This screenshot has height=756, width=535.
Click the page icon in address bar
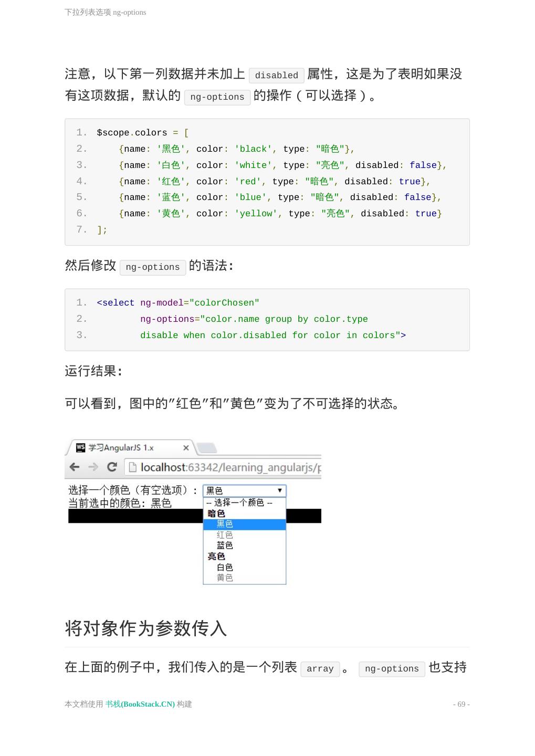133,467
